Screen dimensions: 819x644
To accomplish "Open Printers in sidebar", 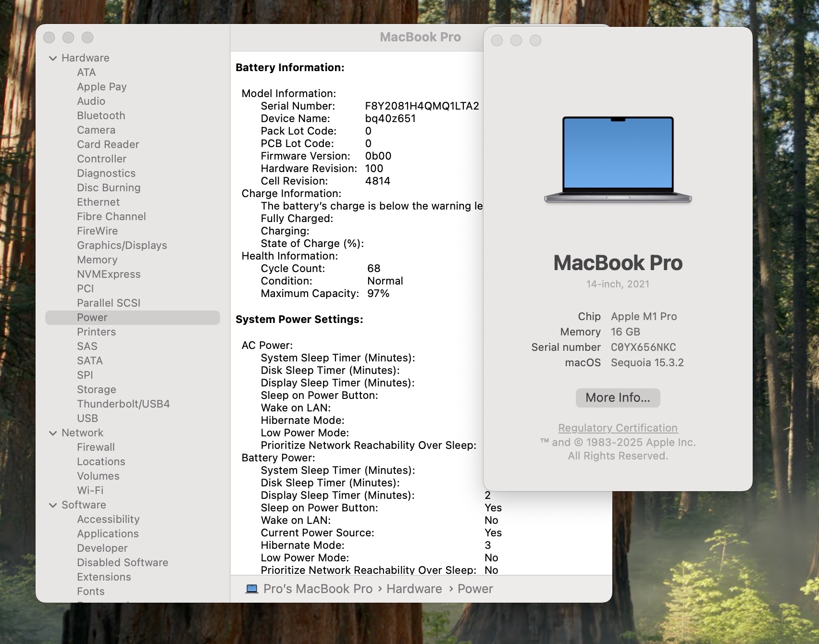I will [x=97, y=332].
